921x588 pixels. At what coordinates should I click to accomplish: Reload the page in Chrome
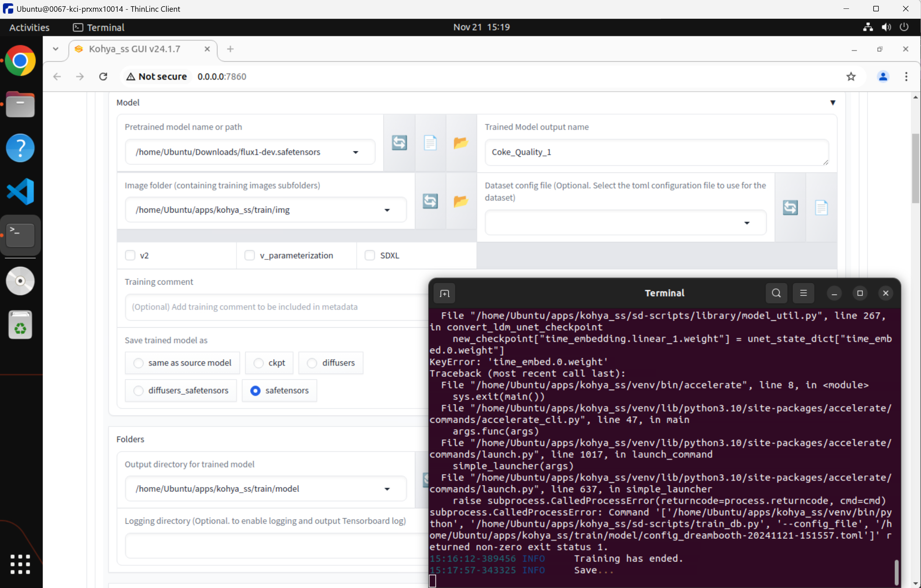103,76
